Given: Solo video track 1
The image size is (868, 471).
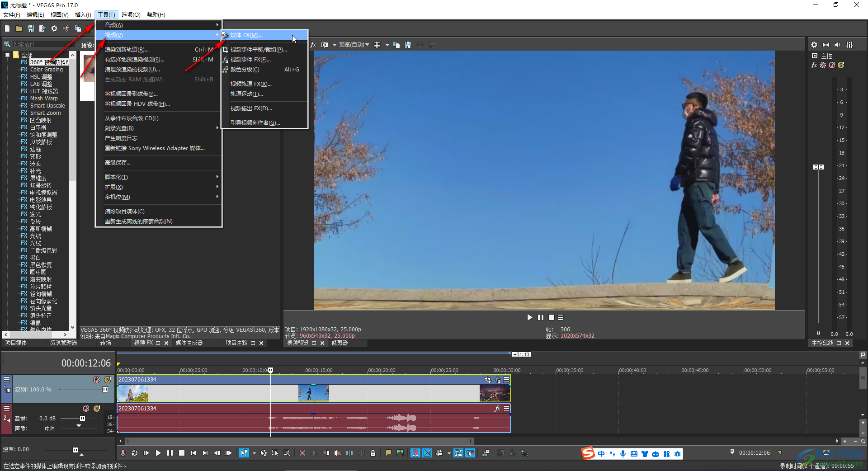Looking at the screenshot, I should click(x=108, y=380).
